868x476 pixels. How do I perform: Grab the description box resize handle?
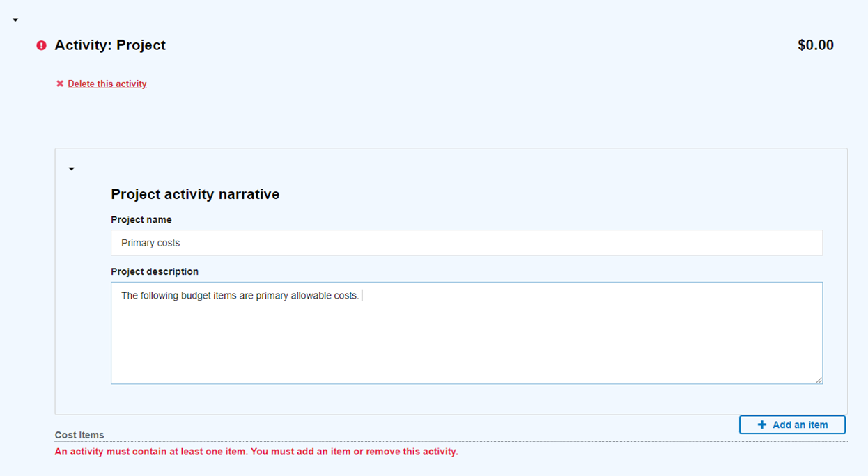point(819,380)
